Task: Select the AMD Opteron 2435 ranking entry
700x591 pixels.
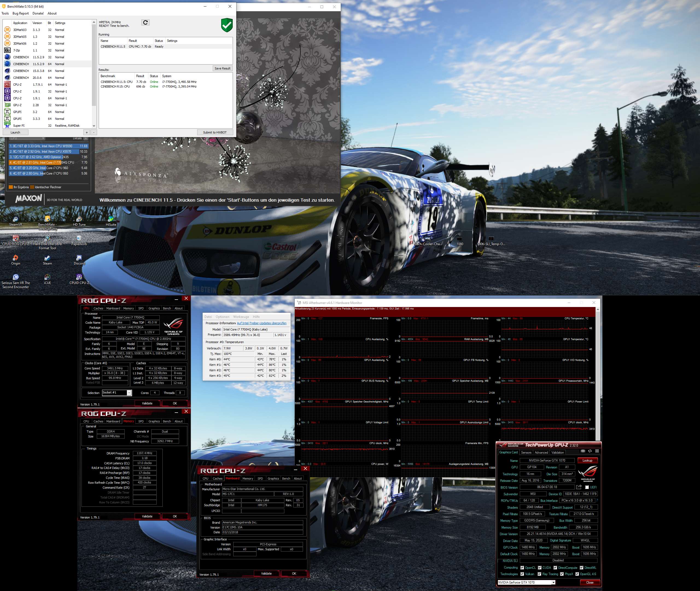Action: coord(49,157)
